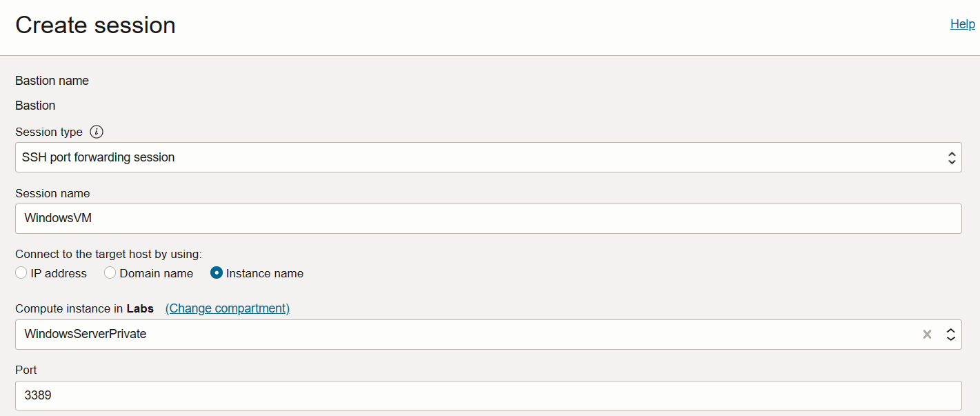
Task: Choose the Domain name connection option
Action: tap(110, 273)
